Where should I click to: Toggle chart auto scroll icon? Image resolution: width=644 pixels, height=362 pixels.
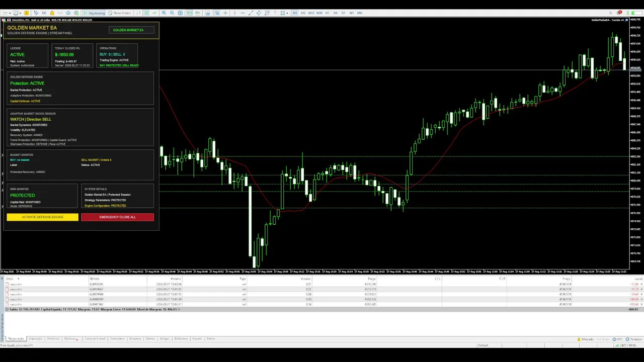[x=190, y=13]
